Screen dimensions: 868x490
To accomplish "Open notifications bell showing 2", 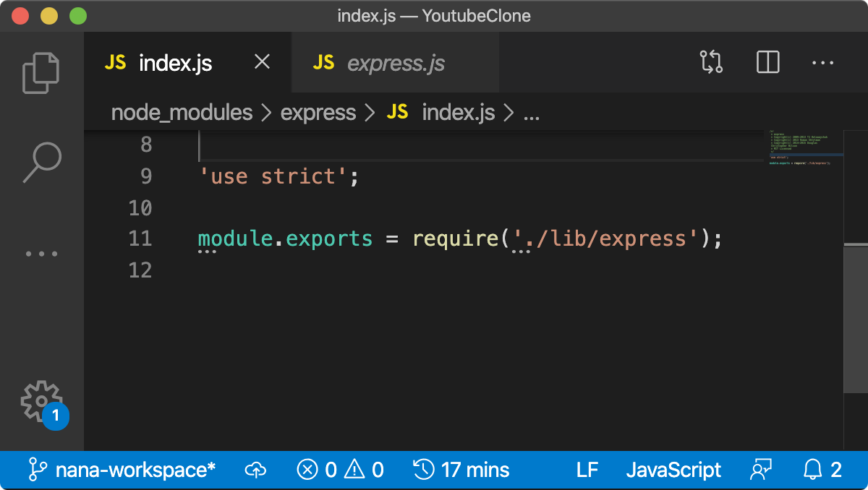I will 823,470.
